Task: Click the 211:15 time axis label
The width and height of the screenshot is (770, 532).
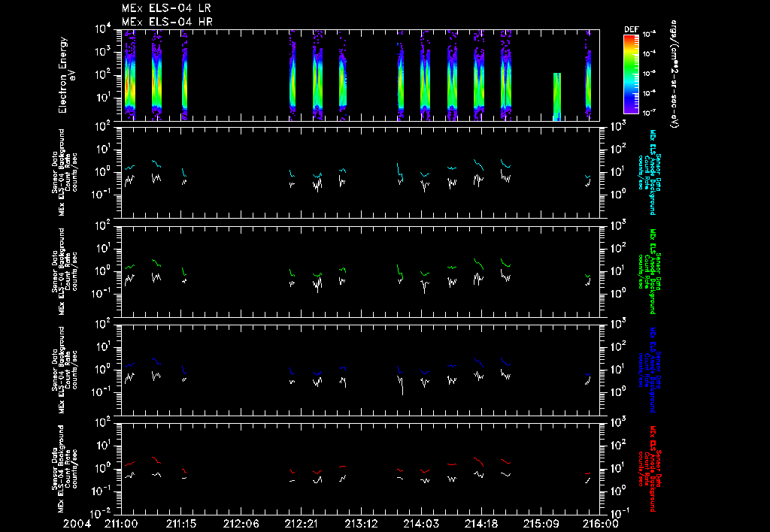Action: (181, 524)
